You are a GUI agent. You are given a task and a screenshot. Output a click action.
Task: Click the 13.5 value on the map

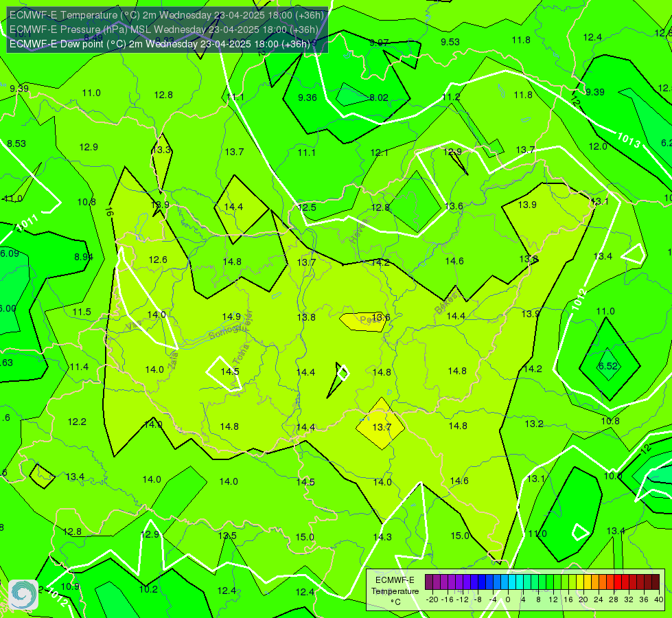click(x=227, y=536)
